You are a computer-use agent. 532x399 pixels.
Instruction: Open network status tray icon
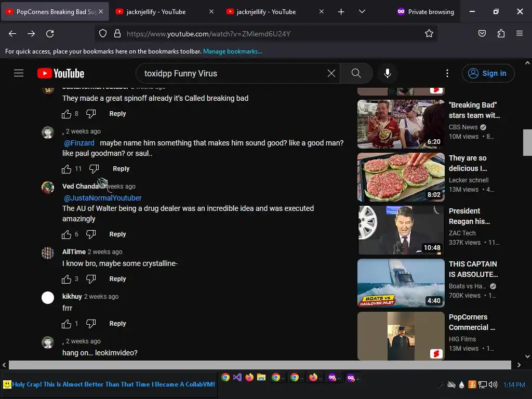tap(483, 384)
